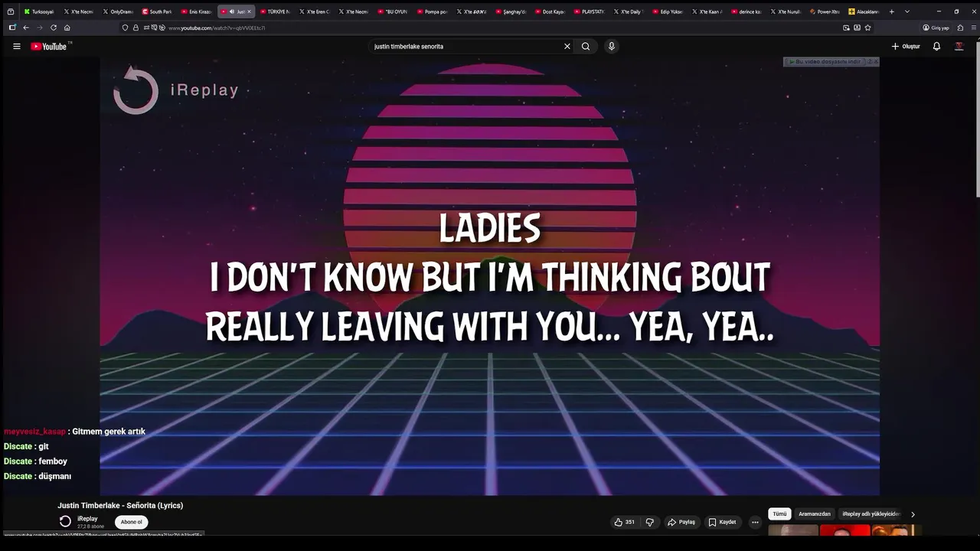Switch to PLAYSTATION tab

[589, 11]
